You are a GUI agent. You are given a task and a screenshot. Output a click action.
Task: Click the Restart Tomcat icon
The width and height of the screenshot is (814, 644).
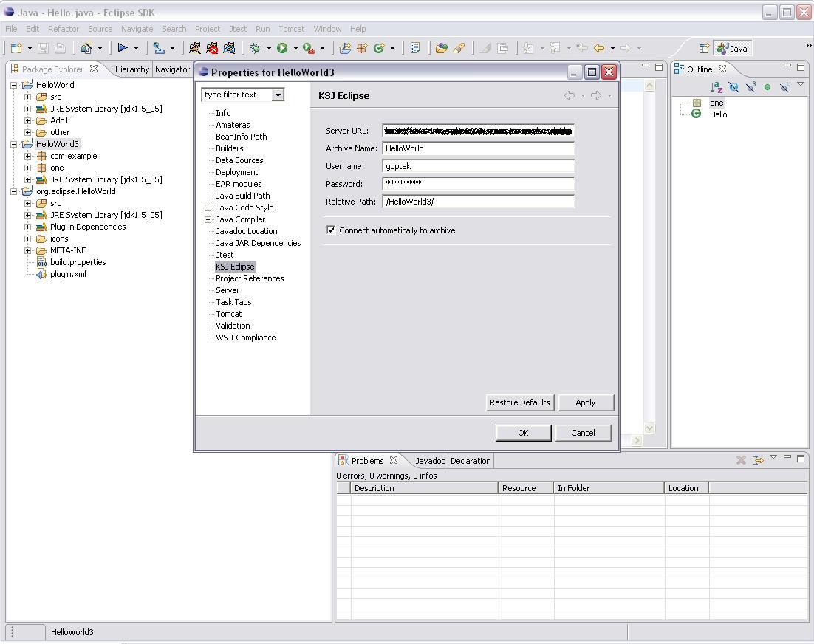(229, 48)
